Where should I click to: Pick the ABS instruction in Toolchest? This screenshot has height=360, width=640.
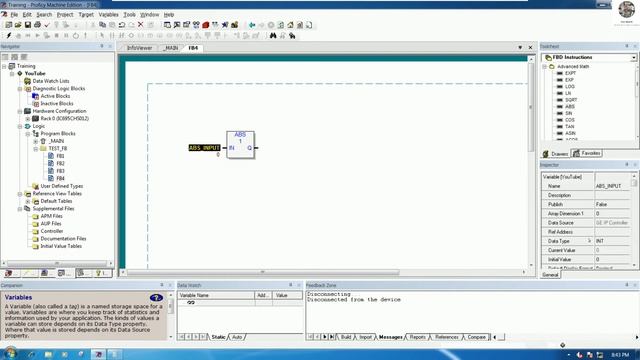pos(570,107)
